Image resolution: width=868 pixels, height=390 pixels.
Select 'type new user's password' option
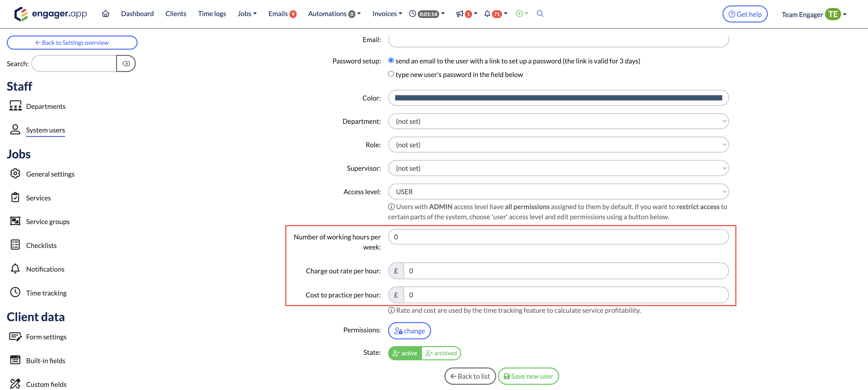point(391,74)
